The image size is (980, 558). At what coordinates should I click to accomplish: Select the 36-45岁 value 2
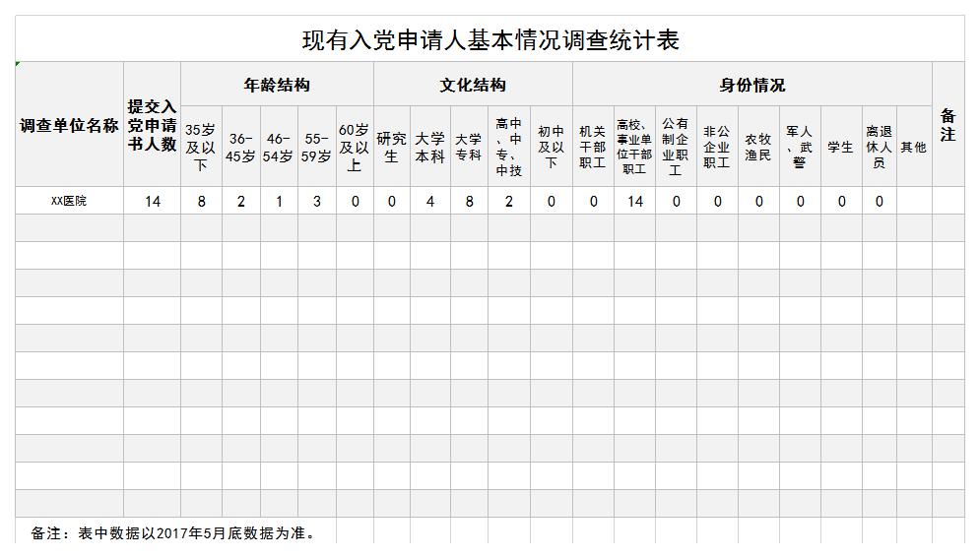pyautogui.click(x=240, y=201)
